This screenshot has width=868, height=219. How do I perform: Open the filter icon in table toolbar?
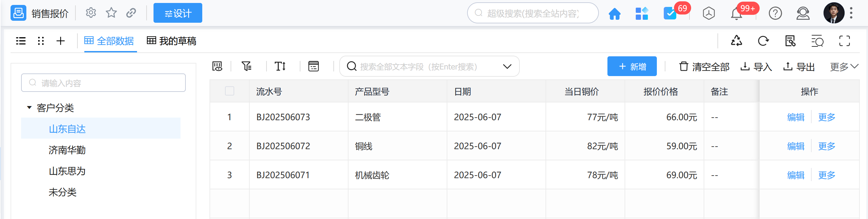coord(246,67)
